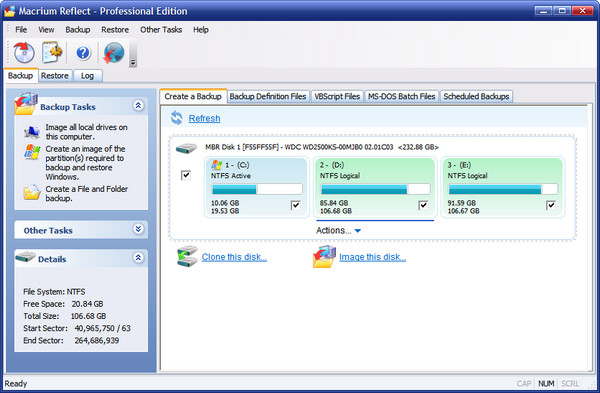Click the backup definition settings toolbar icon
The height and width of the screenshot is (393, 600).
point(52,52)
